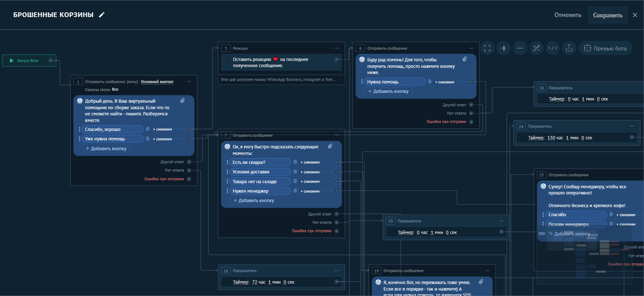
Task: Click the export upload icon
Action: click(x=569, y=48)
